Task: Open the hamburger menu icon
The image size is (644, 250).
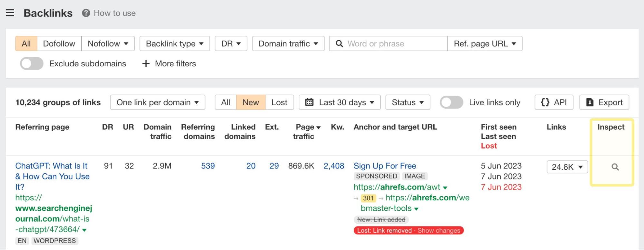Action: pyautogui.click(x=10, y=13)
